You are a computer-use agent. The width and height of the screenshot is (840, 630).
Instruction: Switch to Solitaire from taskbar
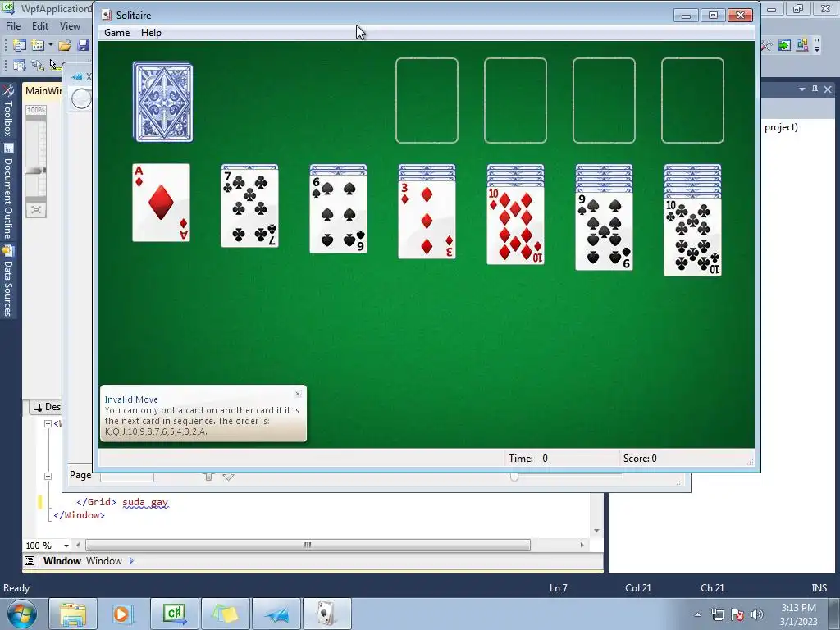click(x=327, y=614)
